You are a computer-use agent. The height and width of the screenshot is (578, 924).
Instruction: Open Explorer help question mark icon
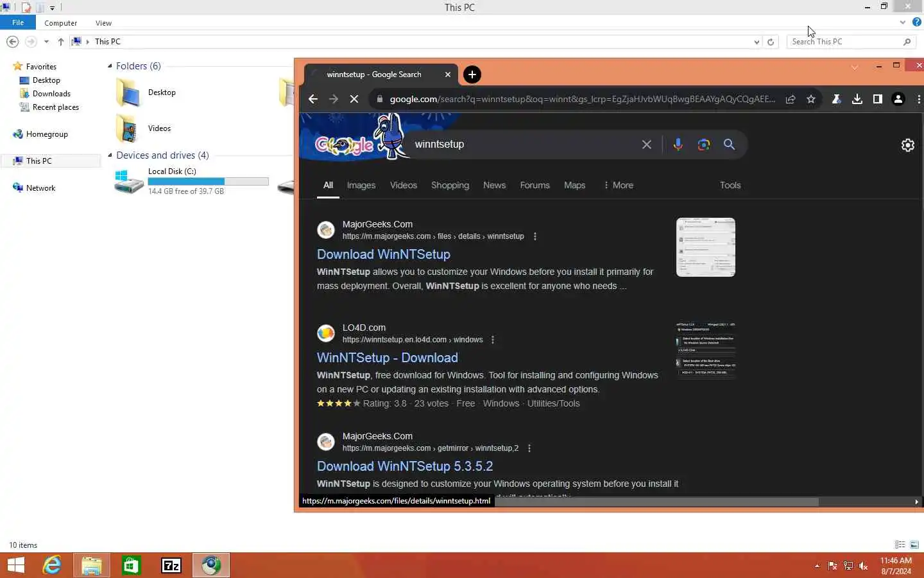(x=916, y=22)
